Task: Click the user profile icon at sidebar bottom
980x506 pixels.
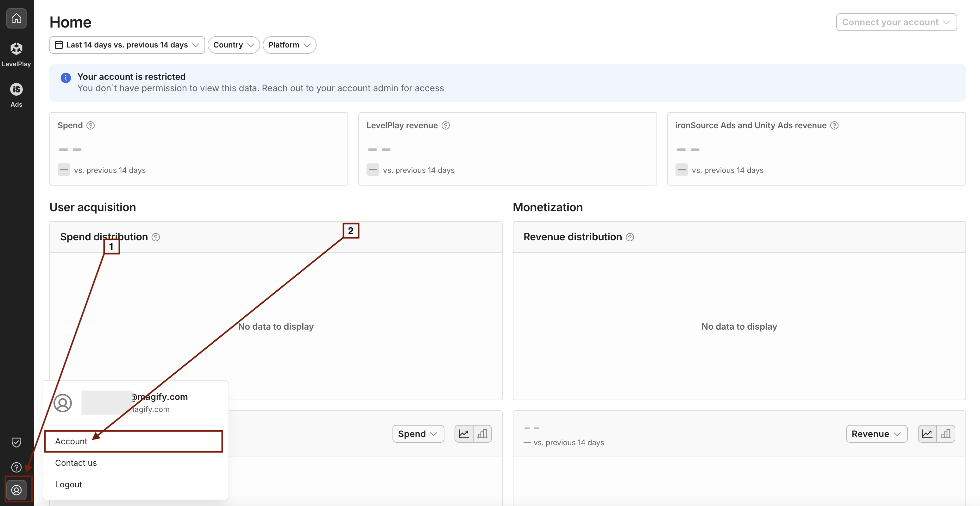Action: (16, 490)
